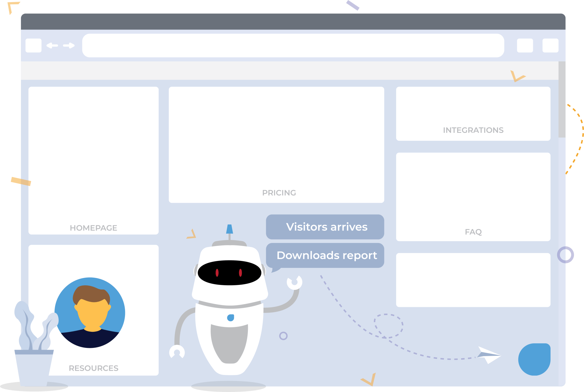Click the browser back arrow
584x392 pixels.
pos(52,46)
